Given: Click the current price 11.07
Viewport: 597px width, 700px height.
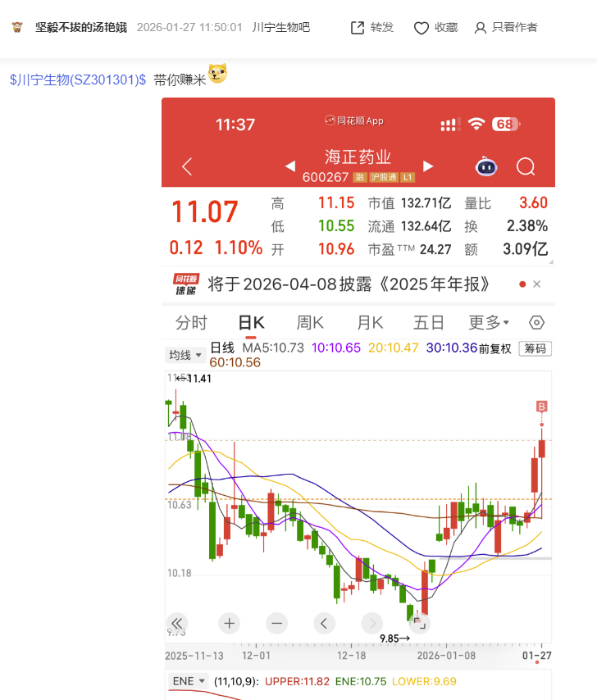Looking at the screenshot, I should coord(204,211).
